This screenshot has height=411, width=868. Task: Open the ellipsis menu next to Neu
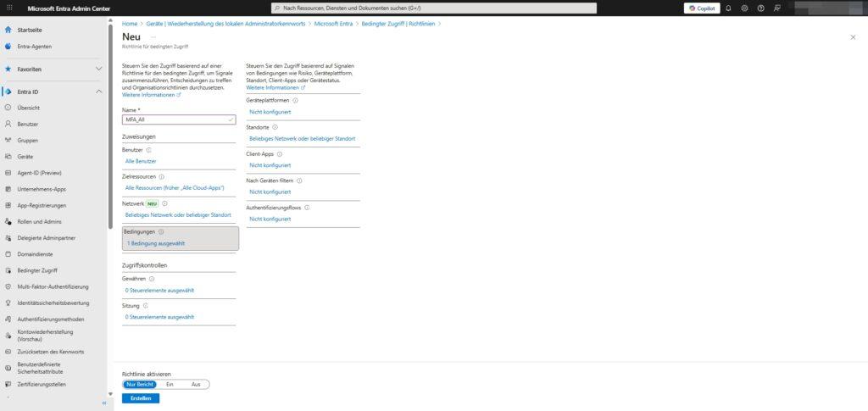[x=153, y=37]
